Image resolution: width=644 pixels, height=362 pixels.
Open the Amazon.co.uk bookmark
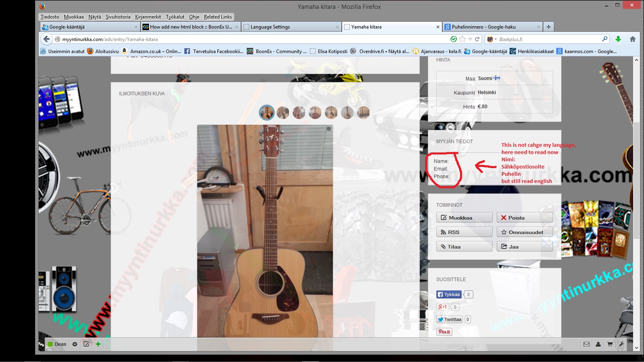point(152,51)
